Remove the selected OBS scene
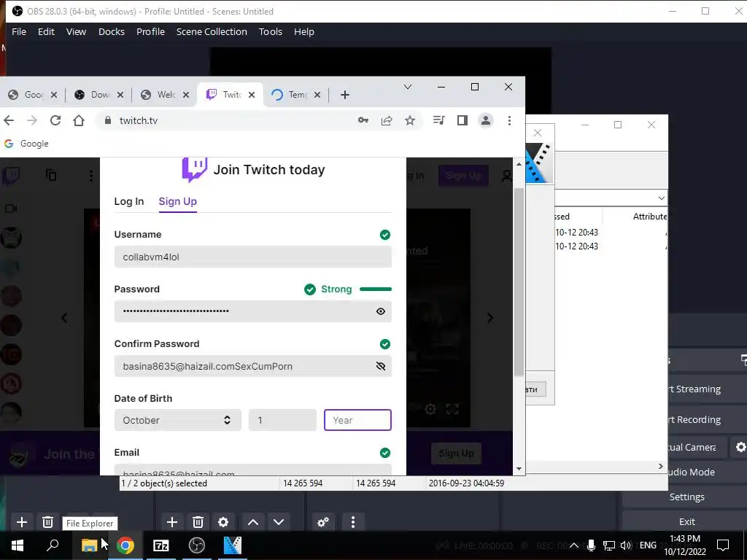 (47, 522)
